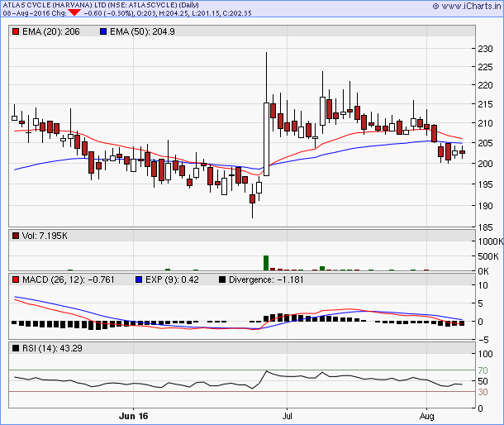This screenshot has height=425, width=504.
Task: Click the Divergence: -1.181 label
Action: click(x=266, y=279)
